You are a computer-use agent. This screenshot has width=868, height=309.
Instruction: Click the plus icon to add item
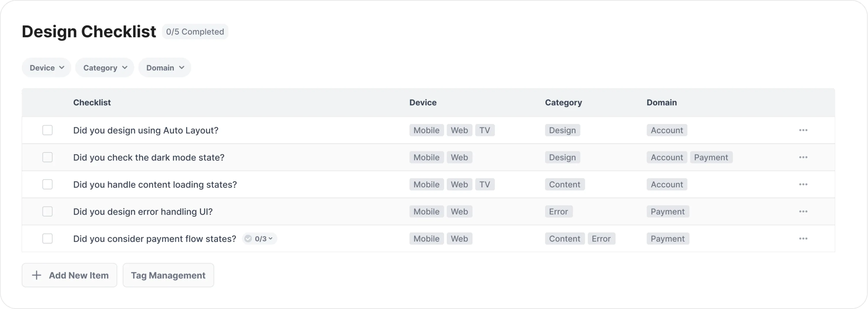pyautogui.click(x=36, y=275)
